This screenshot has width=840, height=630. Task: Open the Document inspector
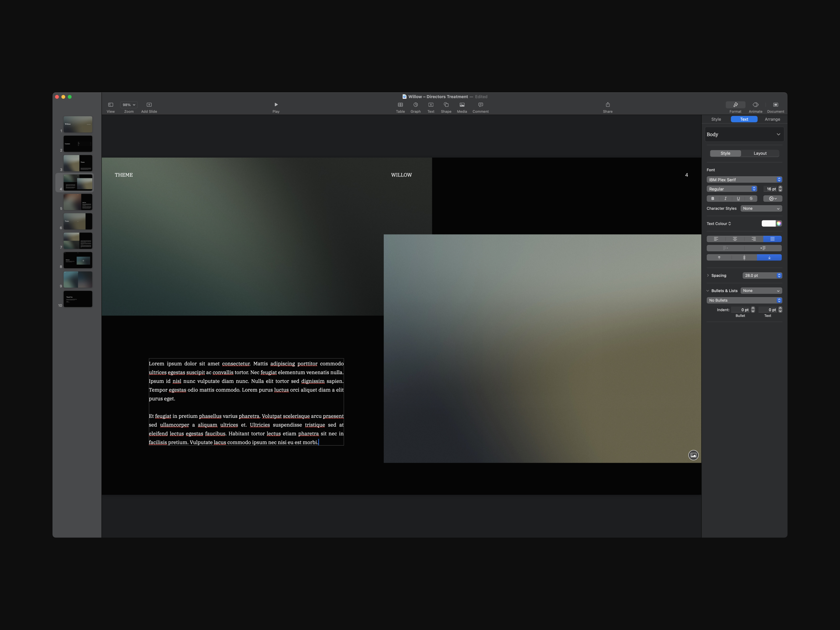775,105
